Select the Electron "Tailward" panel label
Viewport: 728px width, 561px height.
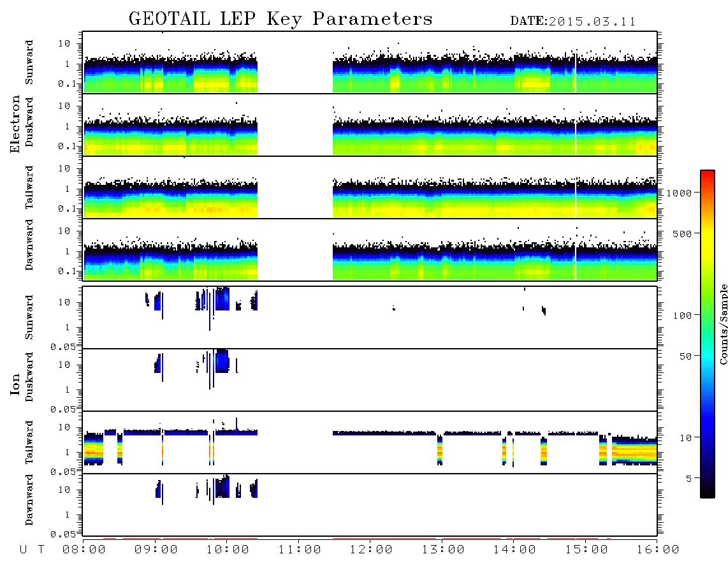[x=29, y=187]
